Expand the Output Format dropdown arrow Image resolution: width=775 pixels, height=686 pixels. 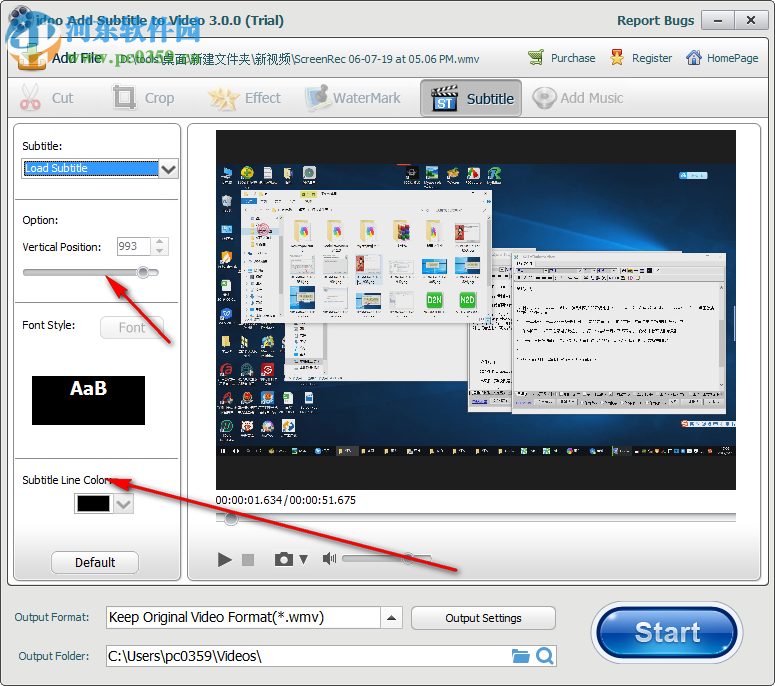391,618
